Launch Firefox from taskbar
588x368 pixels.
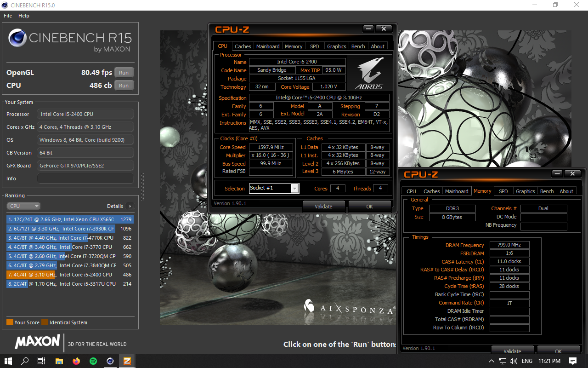click(x=76, y=361)
